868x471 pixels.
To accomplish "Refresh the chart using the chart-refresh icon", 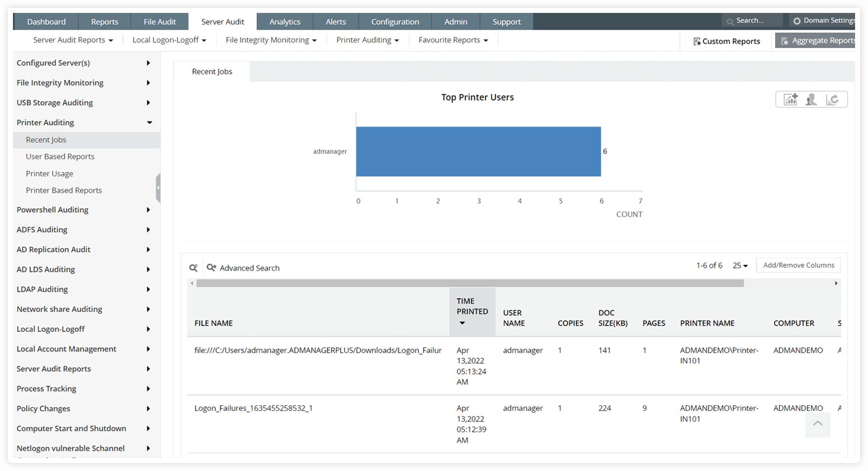I will pos(833,99).
